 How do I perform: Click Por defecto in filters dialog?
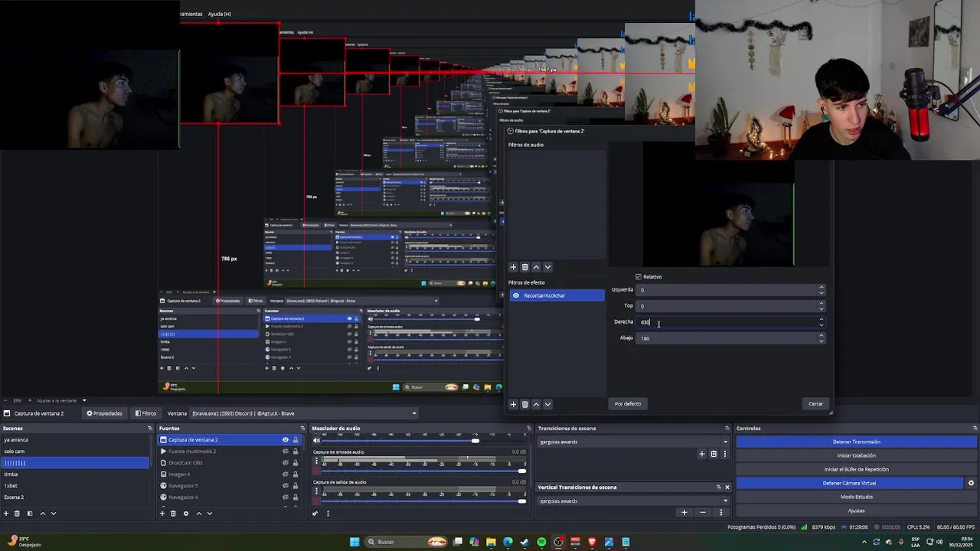[x=628, y=404]
